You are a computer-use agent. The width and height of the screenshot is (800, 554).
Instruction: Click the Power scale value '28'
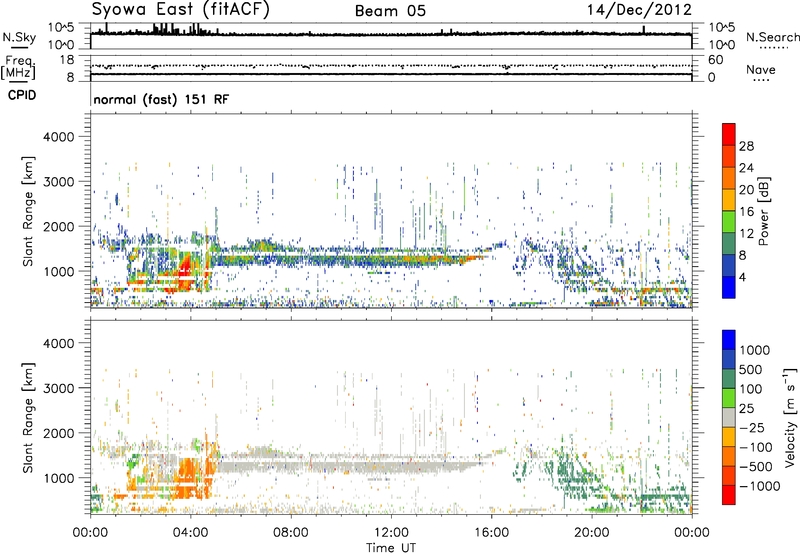click(x=746, y=146)
